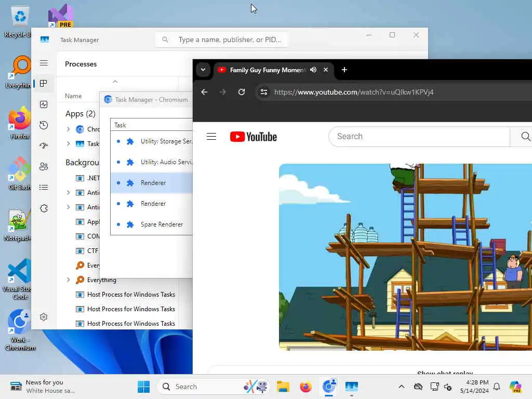The height and width of the screenshot is (399, 532).
Task: Mute the Family Guy tab audio
Action: tap(313, 70)
